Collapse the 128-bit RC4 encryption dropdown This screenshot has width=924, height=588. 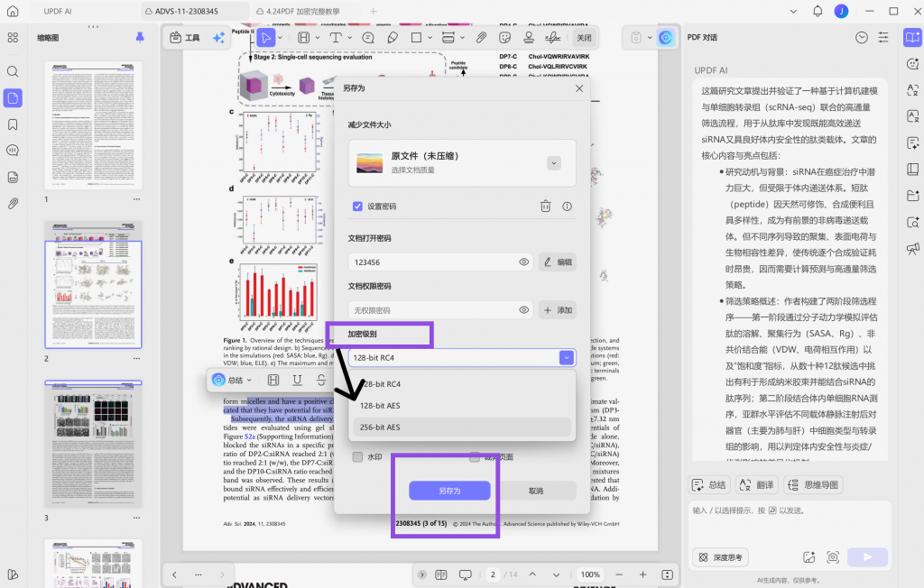pyautogui.click(x=567, y=358)
